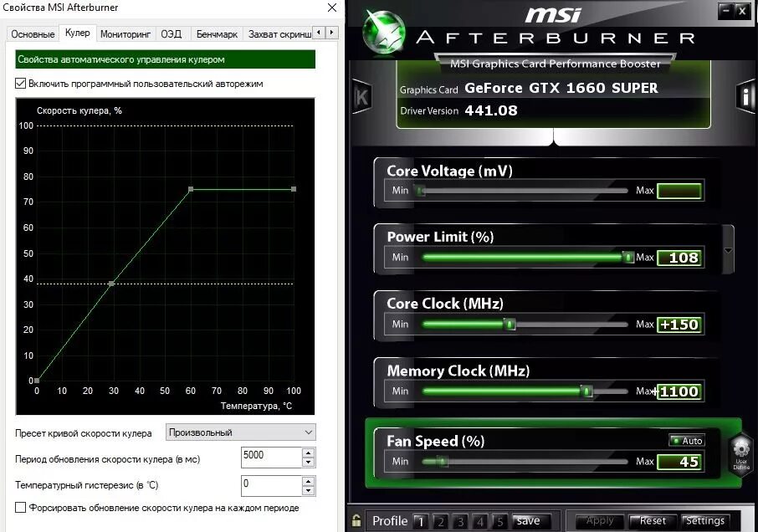The height and width of the screenshot is (532, 758).
Task: Click the Fan Speed value box showing 45
Action: pos(679,462)
